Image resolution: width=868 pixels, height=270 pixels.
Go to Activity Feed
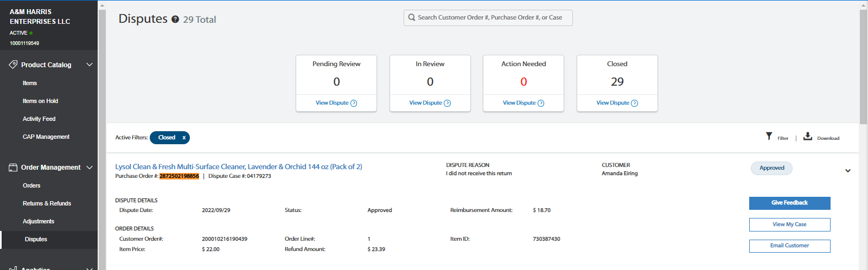click(x=39, y=119)
